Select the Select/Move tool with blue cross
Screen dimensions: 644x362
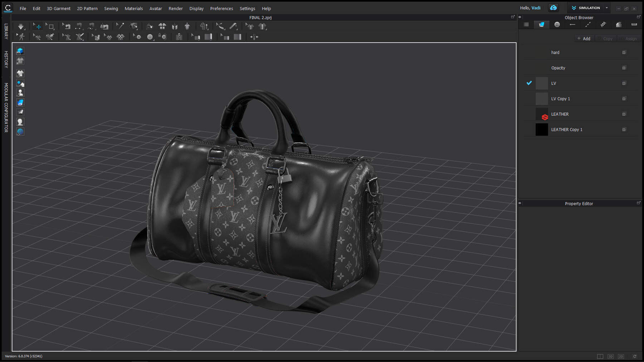[x=37, y=26]
